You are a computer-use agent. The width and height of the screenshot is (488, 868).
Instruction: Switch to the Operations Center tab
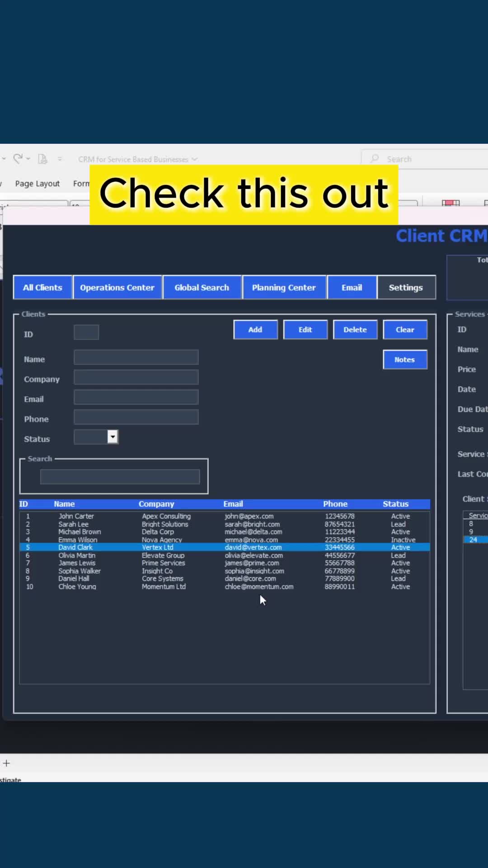[x=117, y=288]
